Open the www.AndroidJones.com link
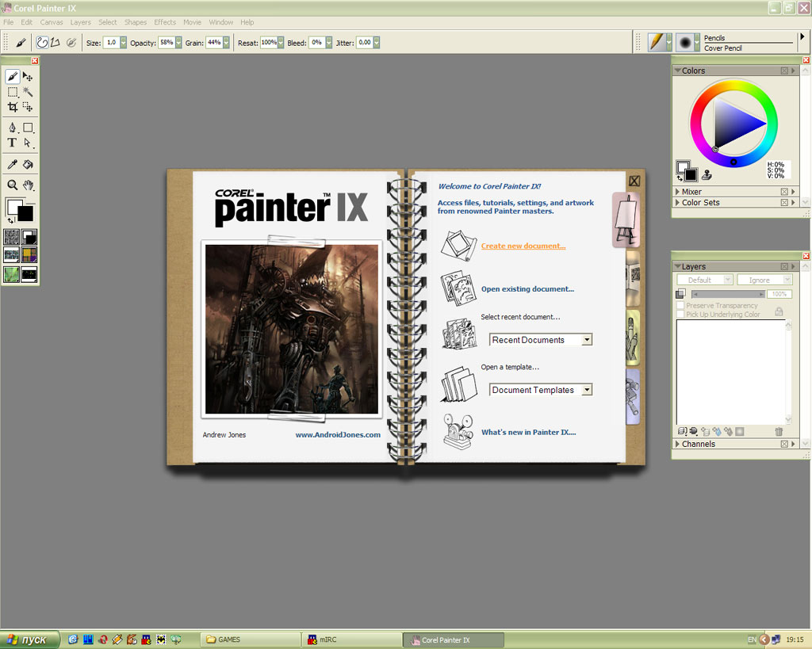Screen dimensions: 812x649 point(338,435)
